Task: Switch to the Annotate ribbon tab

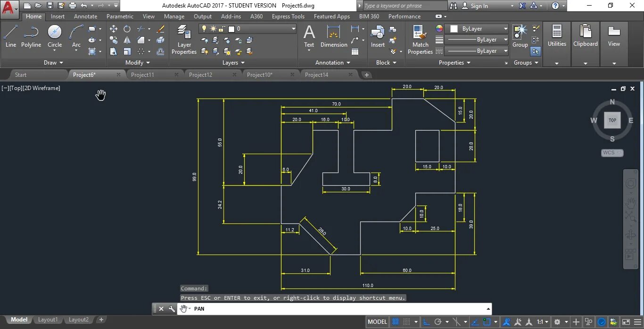Action: (85, 16)
